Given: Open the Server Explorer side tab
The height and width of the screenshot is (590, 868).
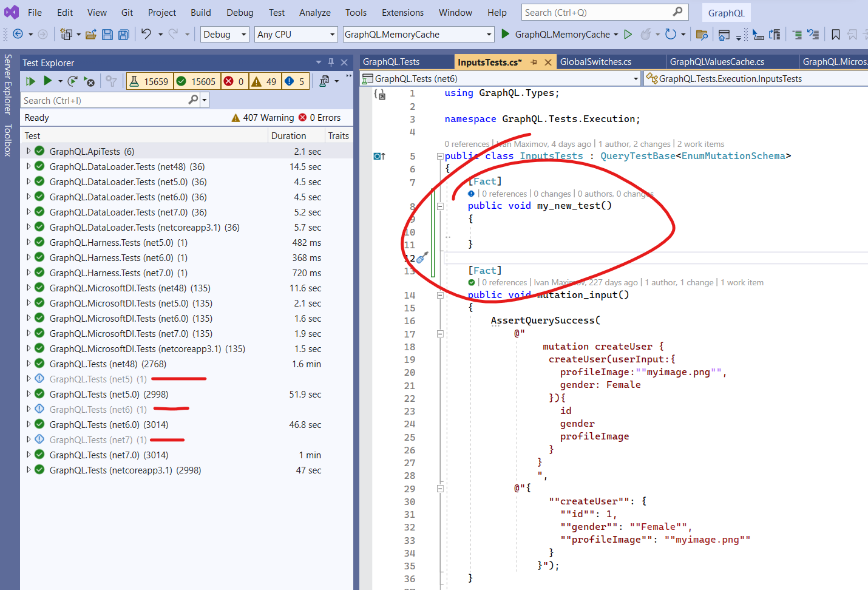Looking at the screenshot, I should pos(8,84).
